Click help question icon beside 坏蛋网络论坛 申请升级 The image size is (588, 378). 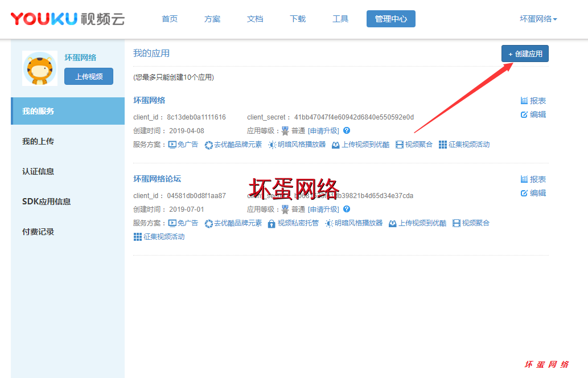[347, 209]
